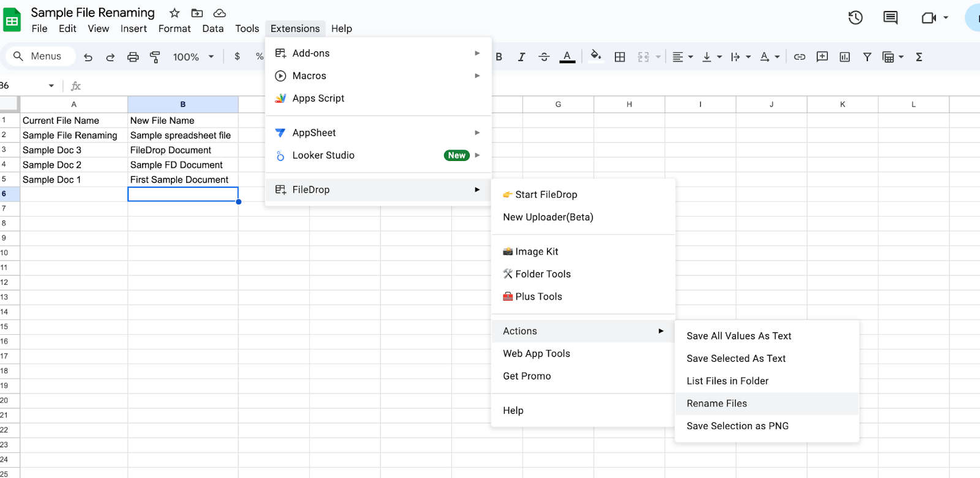Expand the Macros submenu
Viewport: 980px width, 478px height.
pyautogui.click(x=379, y=76)
